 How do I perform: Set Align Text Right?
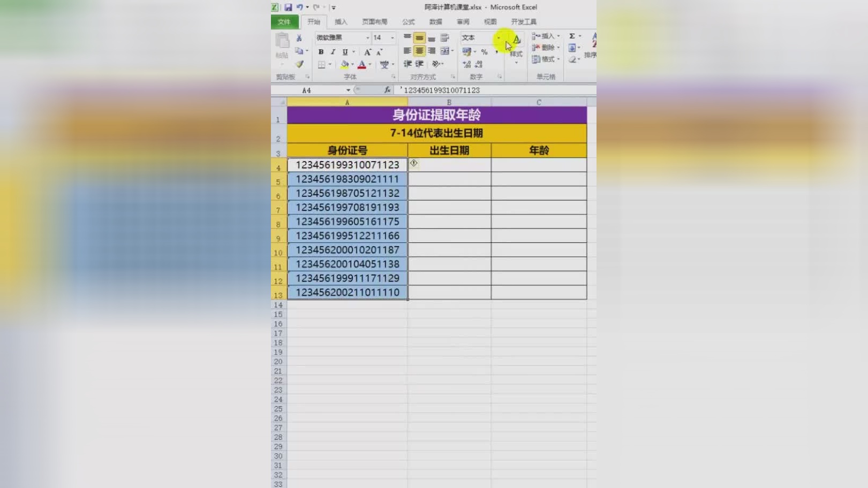[x=432, y=51]
